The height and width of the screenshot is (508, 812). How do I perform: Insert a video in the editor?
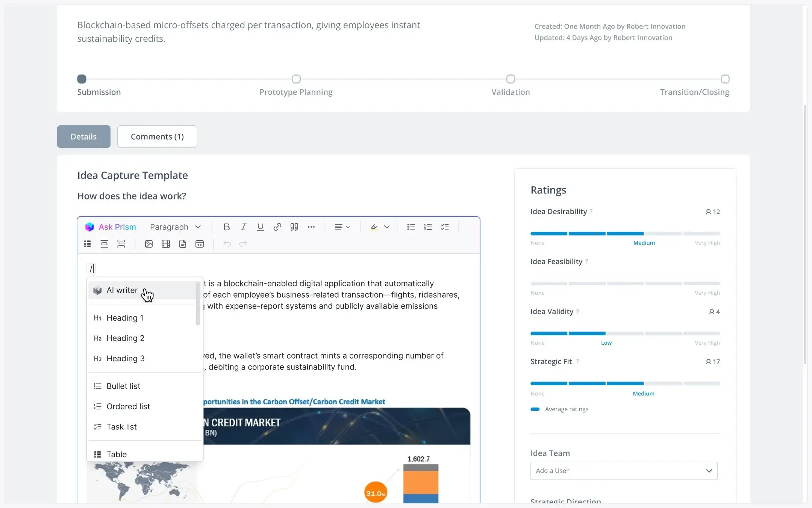point(165,243)
